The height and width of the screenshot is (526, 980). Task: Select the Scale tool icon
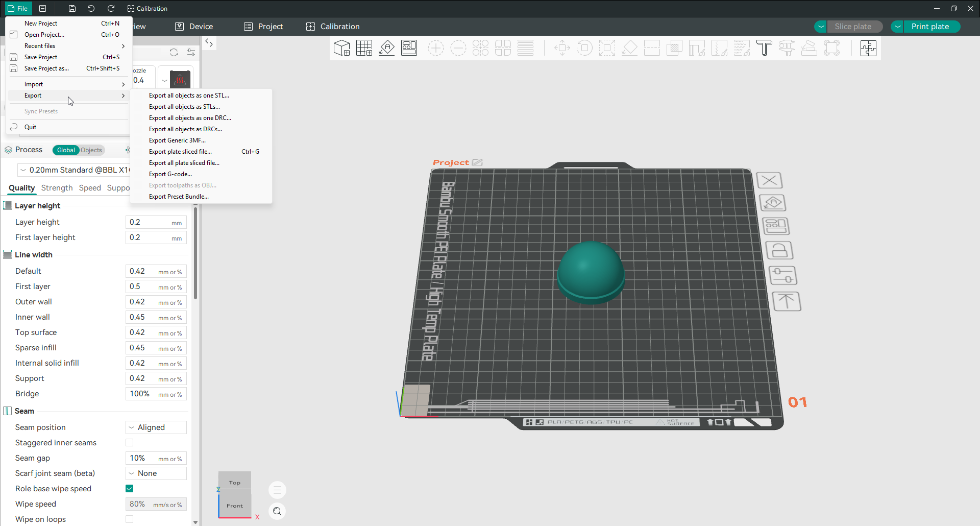607,48
